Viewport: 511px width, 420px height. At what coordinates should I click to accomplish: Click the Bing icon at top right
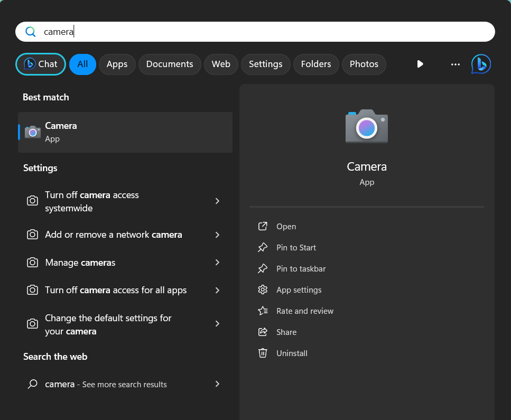(x=481, y=64)
